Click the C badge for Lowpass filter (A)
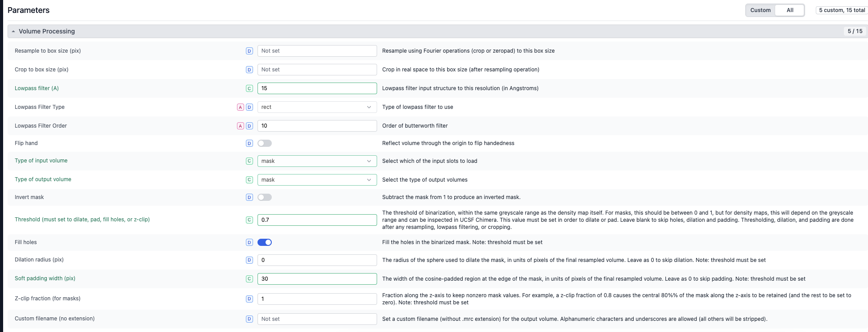Screen dimensions: 868x332 [249, 88]
